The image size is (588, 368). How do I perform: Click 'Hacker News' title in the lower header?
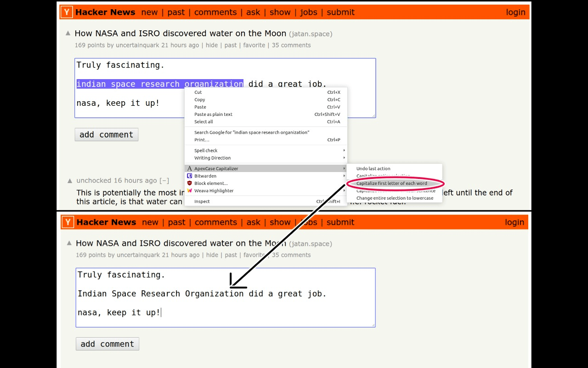tap(106, 222)
